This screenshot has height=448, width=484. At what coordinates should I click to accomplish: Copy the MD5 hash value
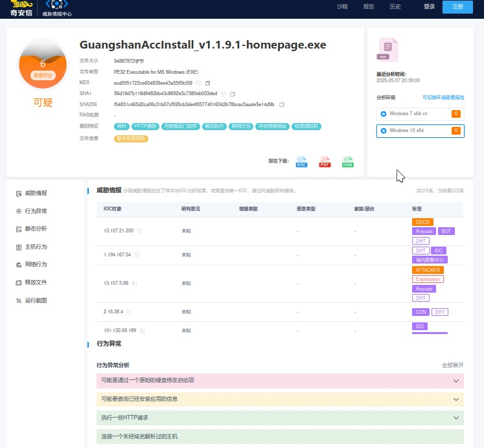(208, 83)
